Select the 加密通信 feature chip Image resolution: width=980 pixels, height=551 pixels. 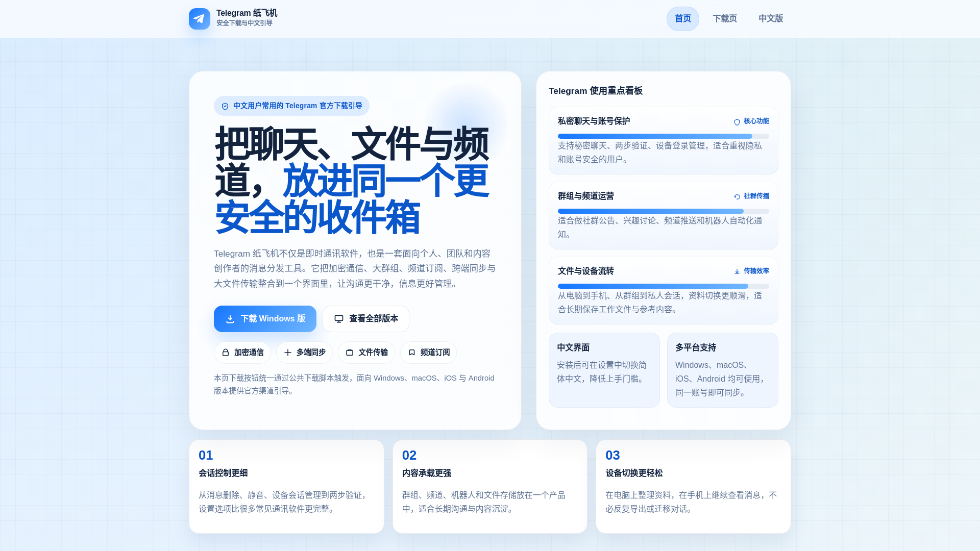tap(242, 353)
